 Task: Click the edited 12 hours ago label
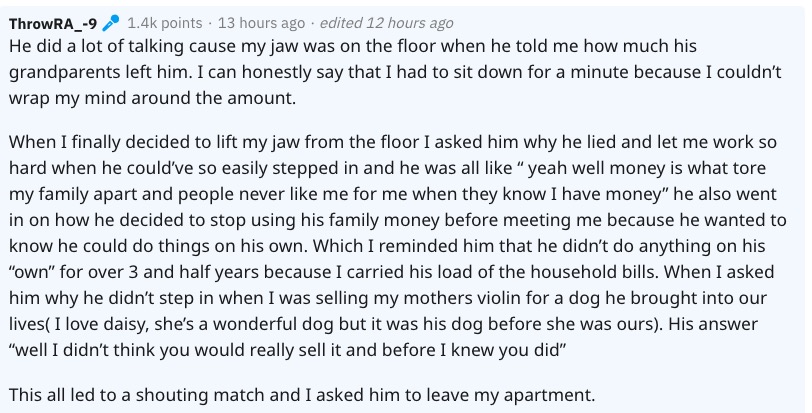coord(387,23)
